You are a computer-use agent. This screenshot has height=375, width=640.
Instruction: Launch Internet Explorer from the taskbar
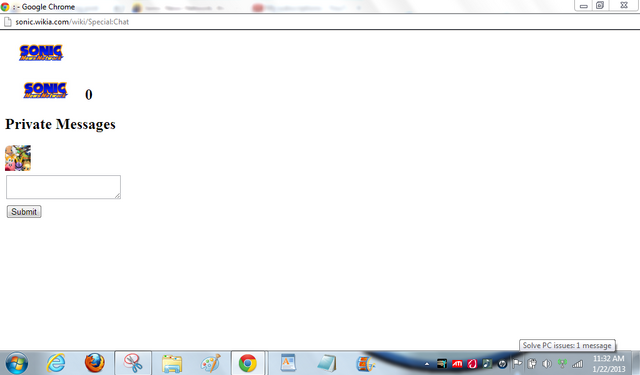coord(56,363)
